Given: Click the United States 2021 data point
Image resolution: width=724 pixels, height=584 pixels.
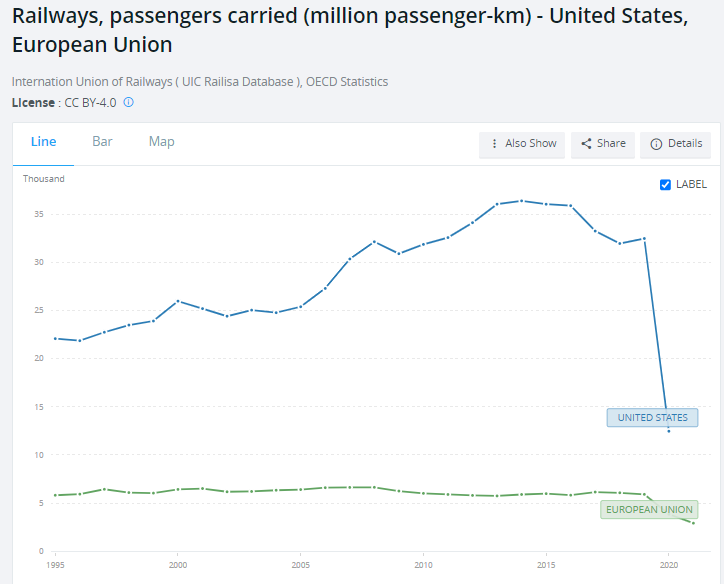Looking at the screenshot, I should [x=668, y=431].
